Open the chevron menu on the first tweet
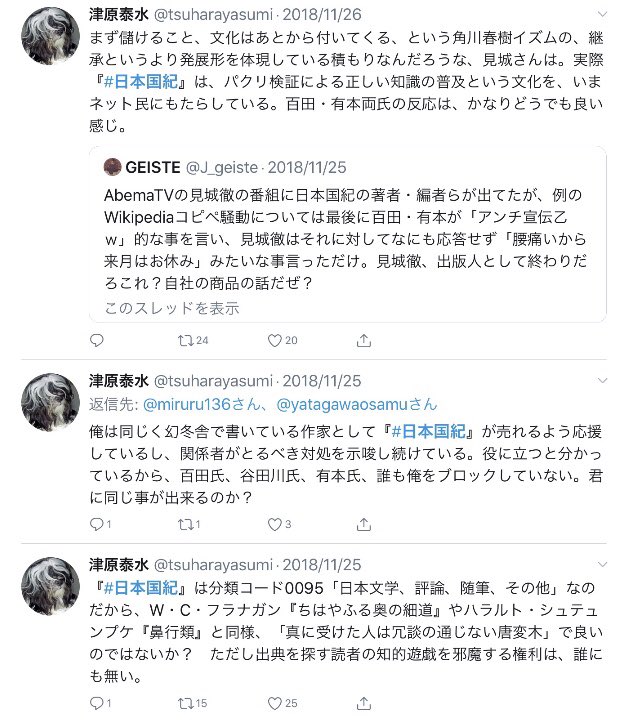The image size is (625, 721). pyautogui.click(x=602, y=14)
